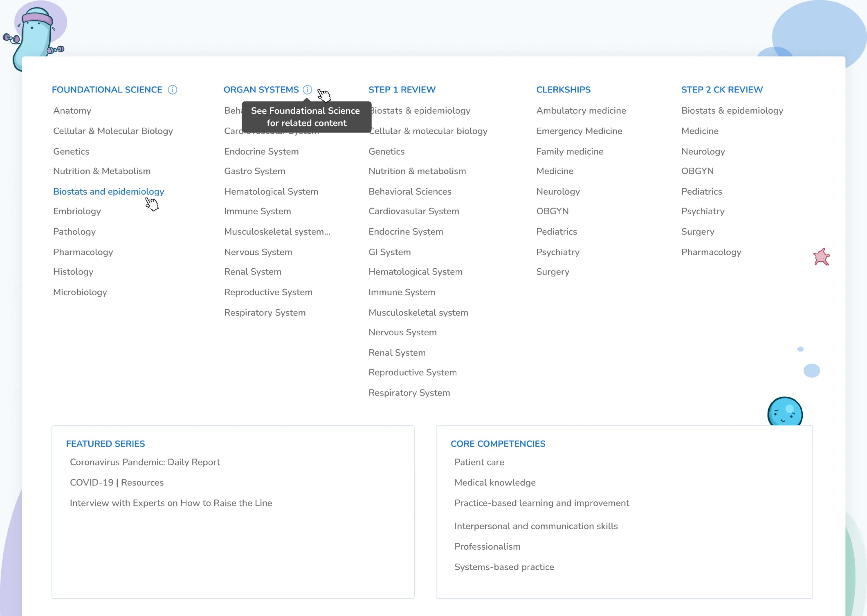Select the Step 1 Review heading
The image size is (867, 616).
pyautogui.click(x=402, y=90)
